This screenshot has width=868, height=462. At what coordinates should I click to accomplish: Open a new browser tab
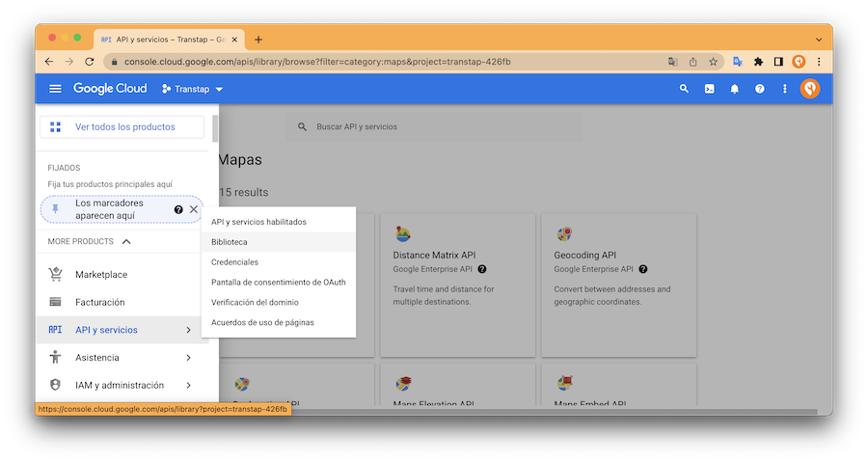pos(258,40)
